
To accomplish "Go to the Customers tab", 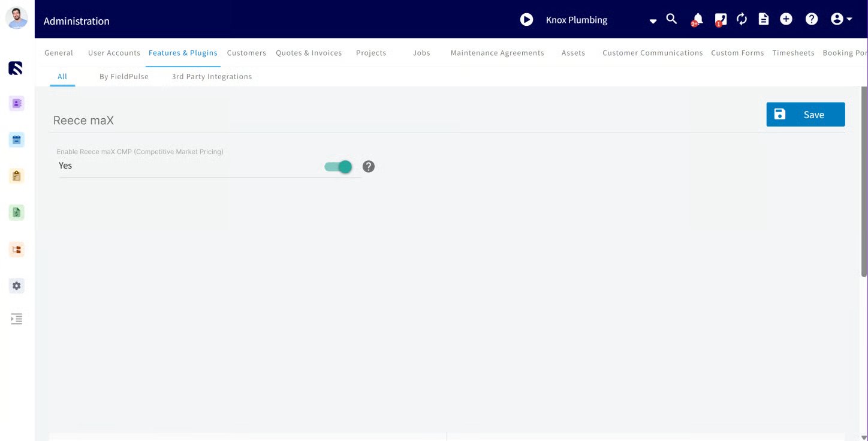I will (x=246, y=53).
